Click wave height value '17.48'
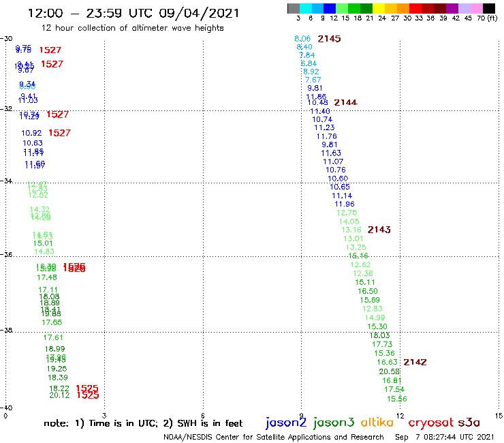The image size is (504, 443). tap(47, 277)
